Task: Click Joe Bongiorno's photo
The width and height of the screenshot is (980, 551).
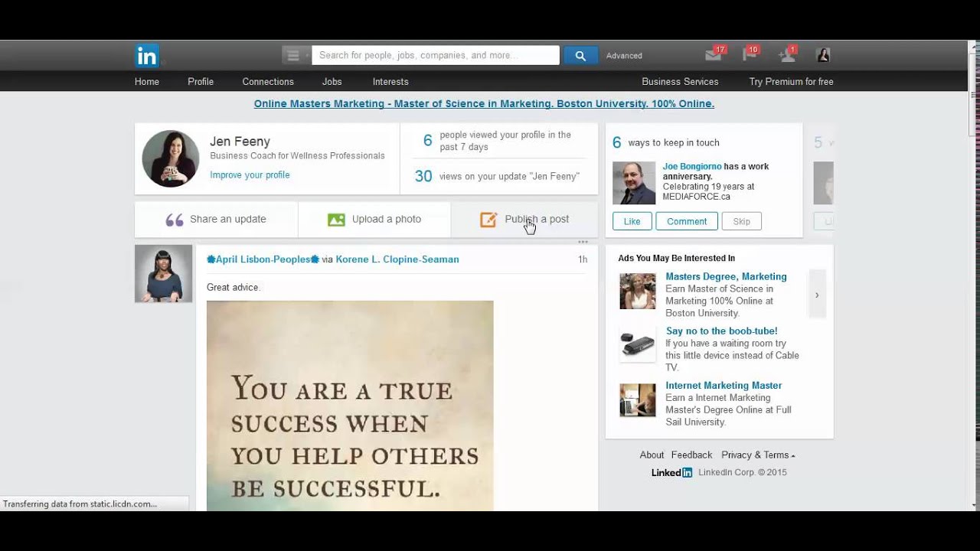Action: (x=634, y=183)
